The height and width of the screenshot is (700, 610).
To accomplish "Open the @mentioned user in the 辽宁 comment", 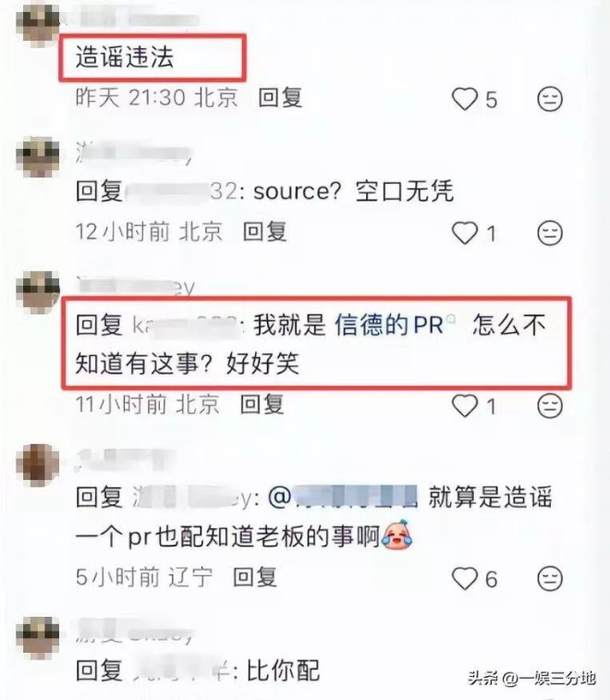I will pyautogui.click(x=343, y=497).
